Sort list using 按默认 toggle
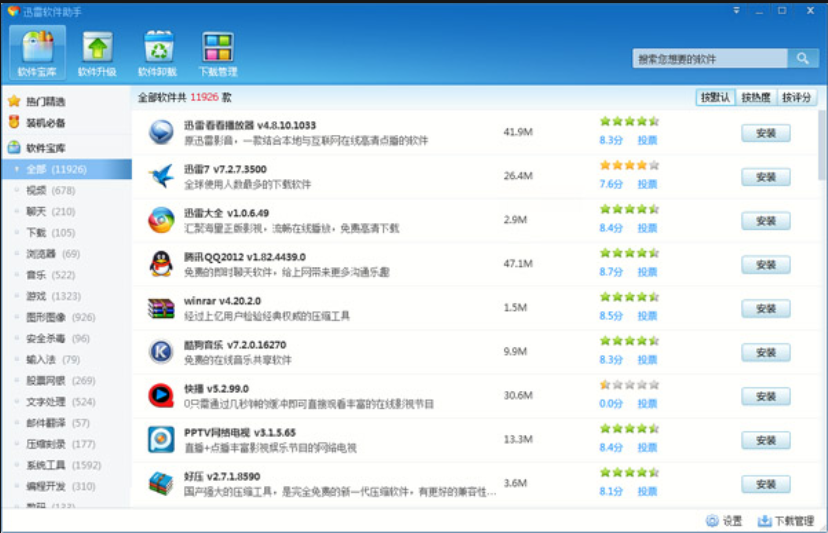Screen dimensions: 828x533 715,97
